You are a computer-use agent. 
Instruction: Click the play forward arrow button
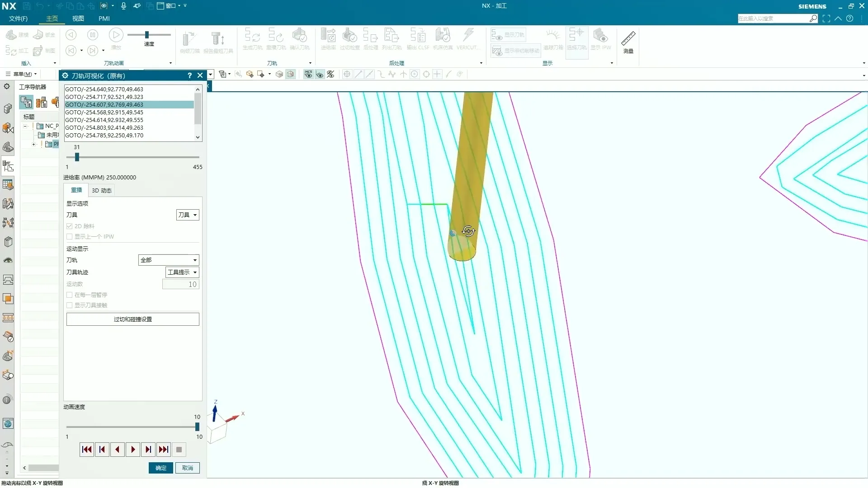[133, 450]
